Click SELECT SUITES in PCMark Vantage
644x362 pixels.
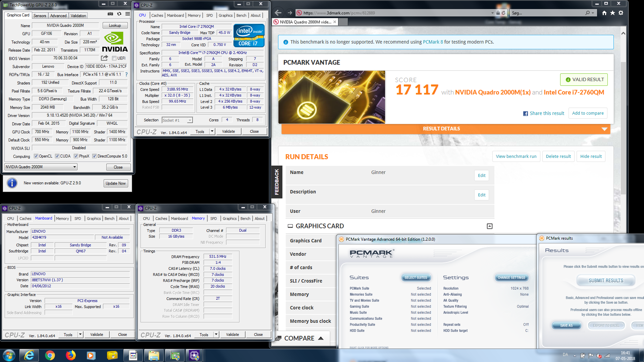point(416,278)
